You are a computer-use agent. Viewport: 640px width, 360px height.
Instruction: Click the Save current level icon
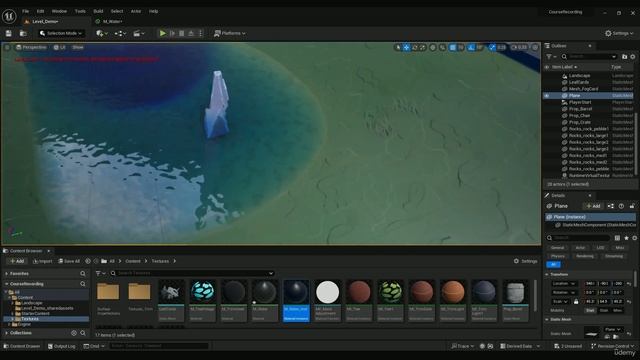click(9, 33)
